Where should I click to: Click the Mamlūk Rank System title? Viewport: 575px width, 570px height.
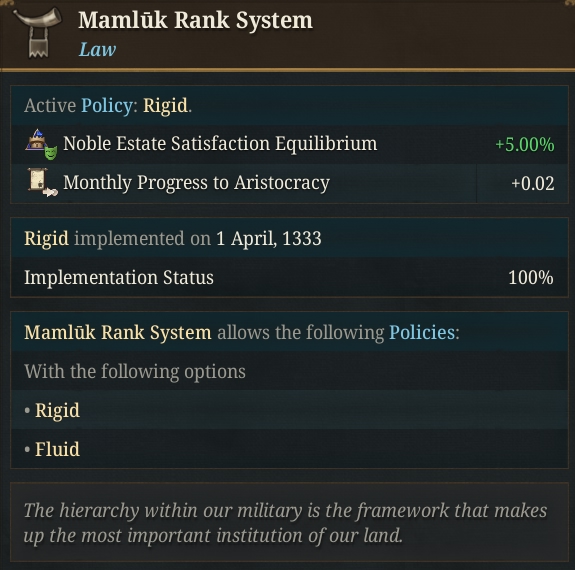195,20
